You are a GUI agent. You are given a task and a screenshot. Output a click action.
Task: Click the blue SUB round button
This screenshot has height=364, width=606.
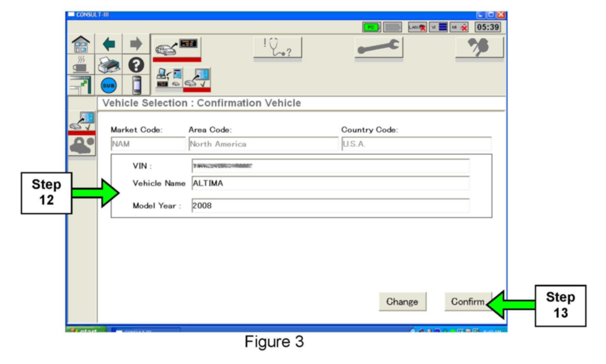tap(109, 86)
